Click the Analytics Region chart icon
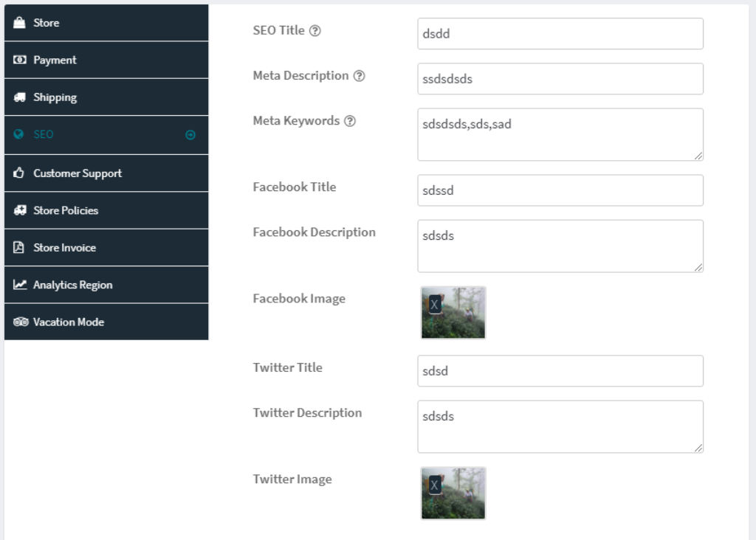The width and height of the screenshot is (756, 540). point(20,285)
